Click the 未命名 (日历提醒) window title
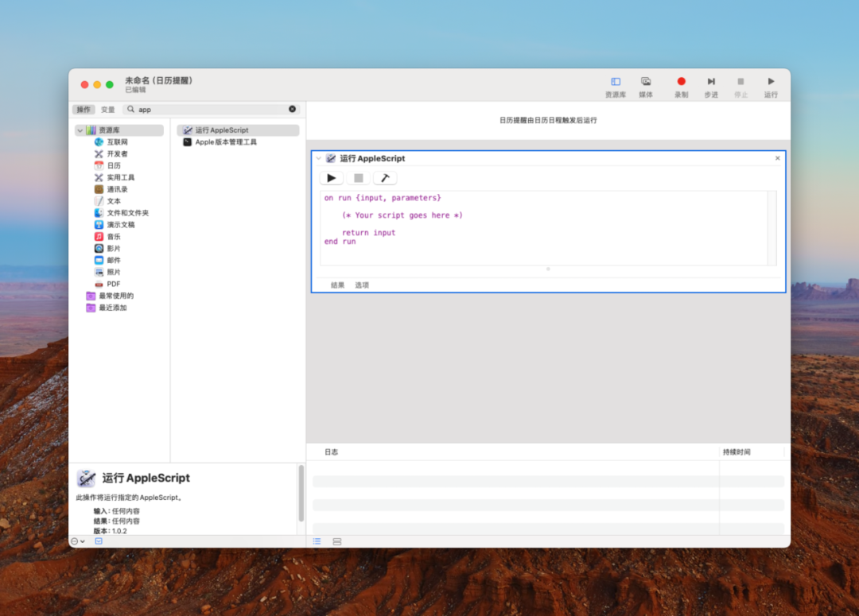Screen dimensions: 859x616 pyautogui.click(x=159, y=80)
